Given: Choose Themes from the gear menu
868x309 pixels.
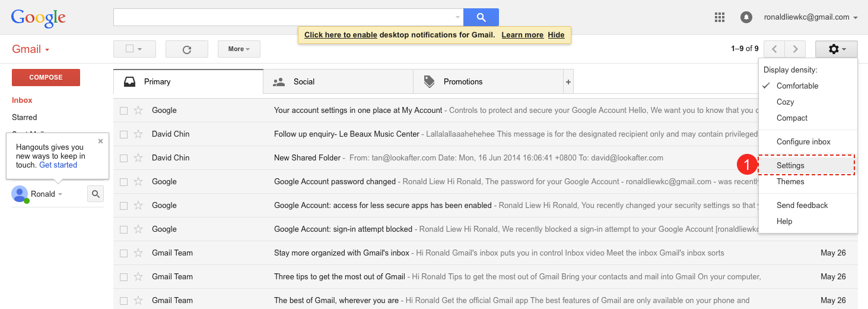Looking at the screenshot, I should 807,181.
